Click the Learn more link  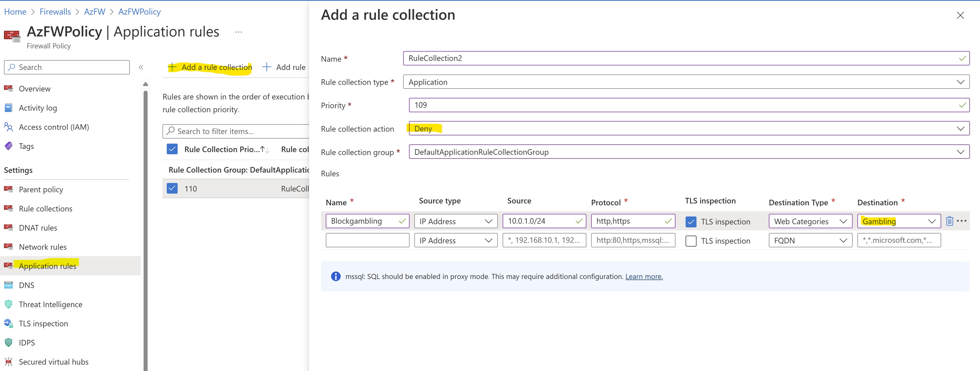(x=644, y=277)
